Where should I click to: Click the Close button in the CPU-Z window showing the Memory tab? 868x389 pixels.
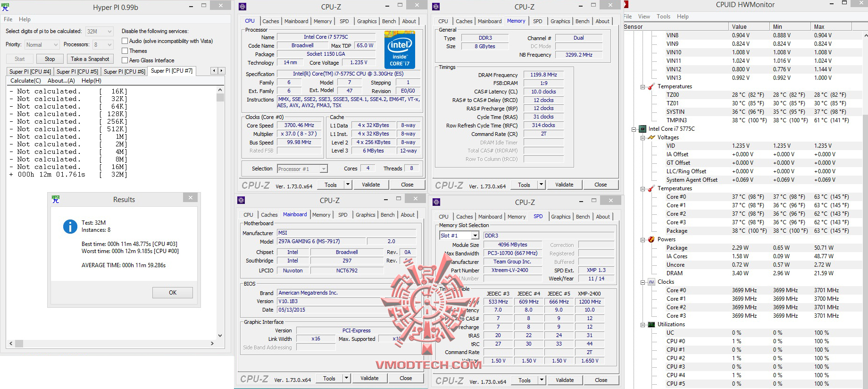[x=601, y=185]
